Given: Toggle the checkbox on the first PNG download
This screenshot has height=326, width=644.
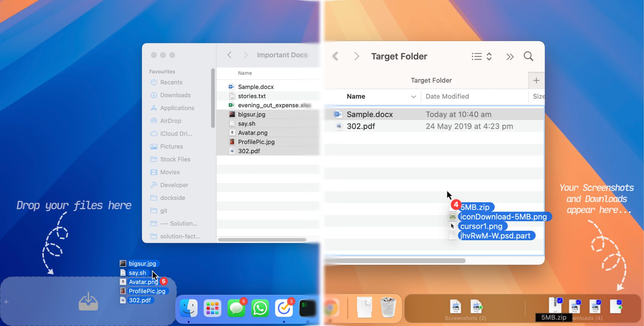Looking at the screenshot, I should 579,302.
